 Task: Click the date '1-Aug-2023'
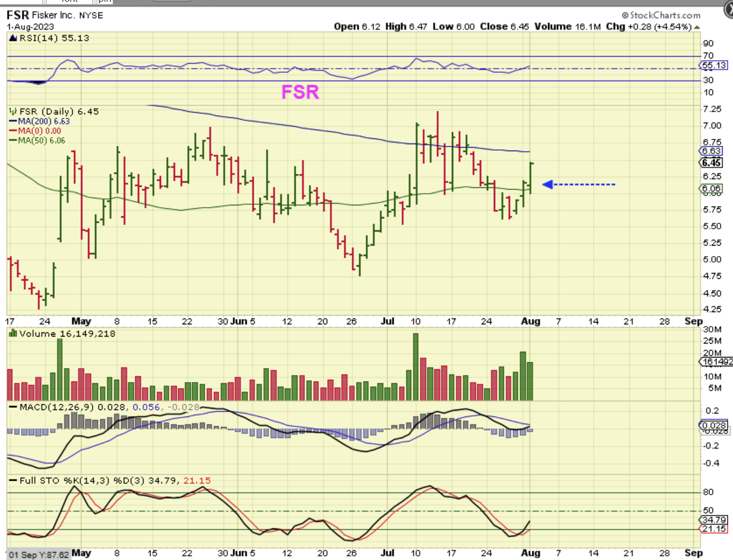tap(30, 27)
